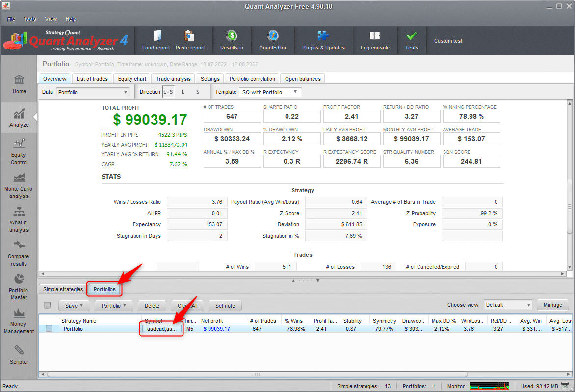Open the Scripter section
This screenshot has width=575, height=392.
19,355
